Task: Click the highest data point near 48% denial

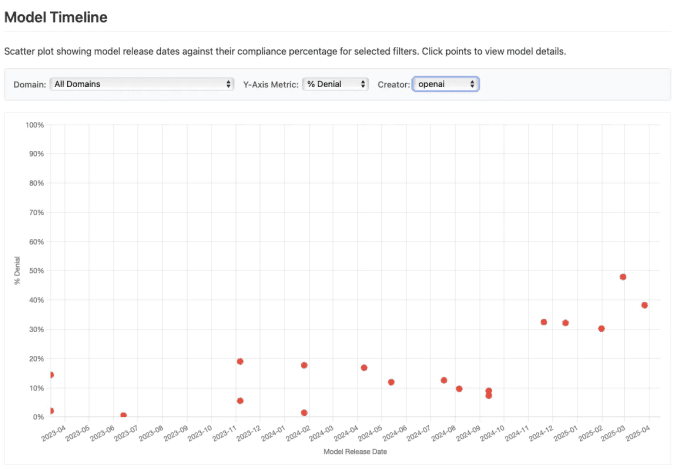Action: click(x=623, y=277)
